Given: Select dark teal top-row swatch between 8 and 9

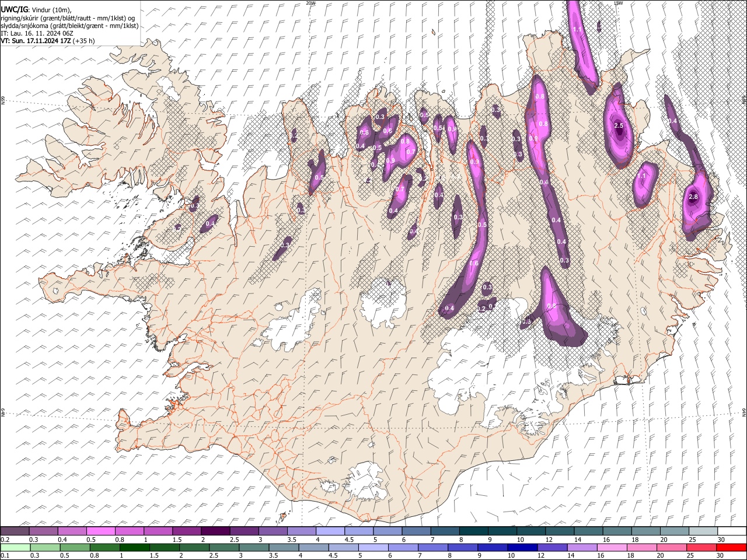Looking at the screenshot, I should 473,531.
